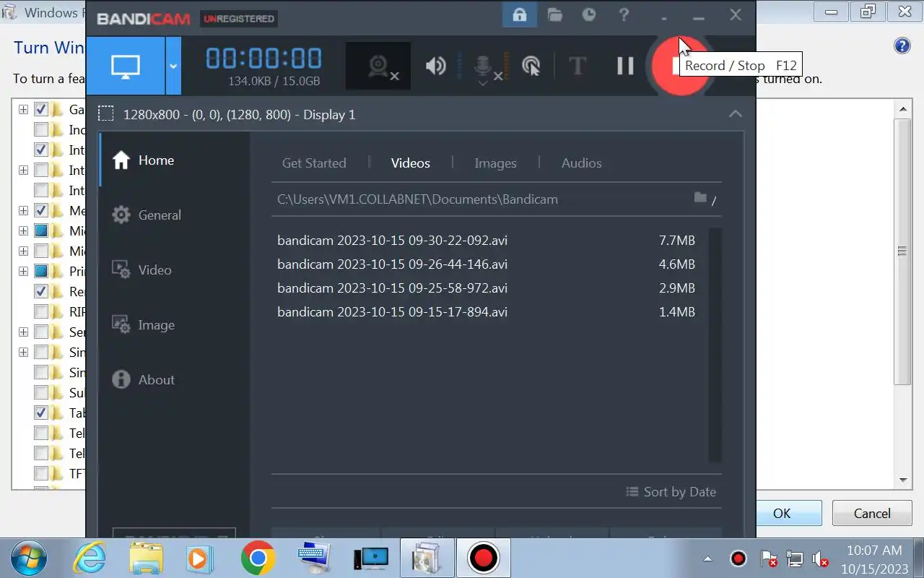Click the video list scrollbar in Bandicam
This screenshot has width=924, height=578.
(x=715, y=345)
